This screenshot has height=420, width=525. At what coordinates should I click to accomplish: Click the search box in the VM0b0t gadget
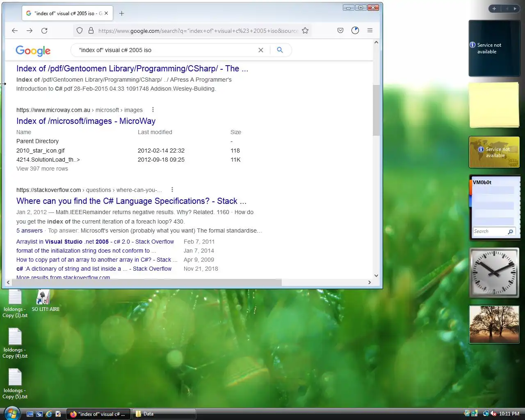point(490,231)
